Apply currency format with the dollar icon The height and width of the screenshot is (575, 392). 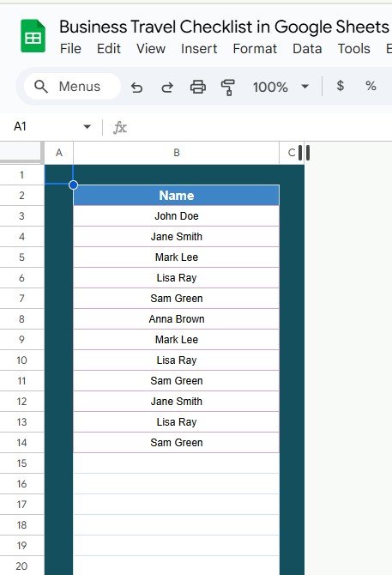click(x=340, y=86)
